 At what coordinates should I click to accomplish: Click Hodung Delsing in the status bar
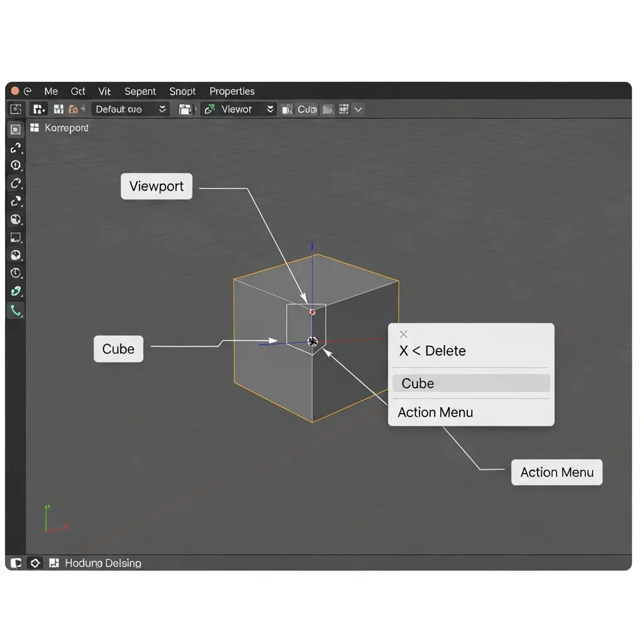[x=103, y=563]
